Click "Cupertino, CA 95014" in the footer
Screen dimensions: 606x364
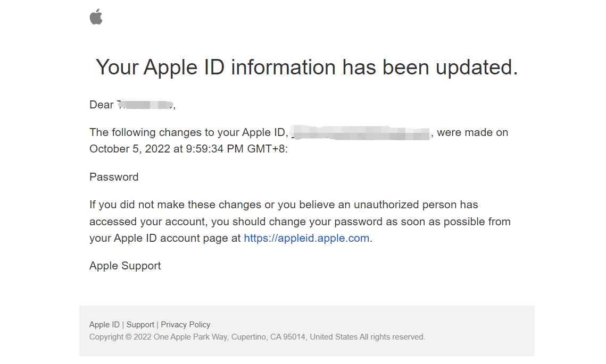point(269,337)
